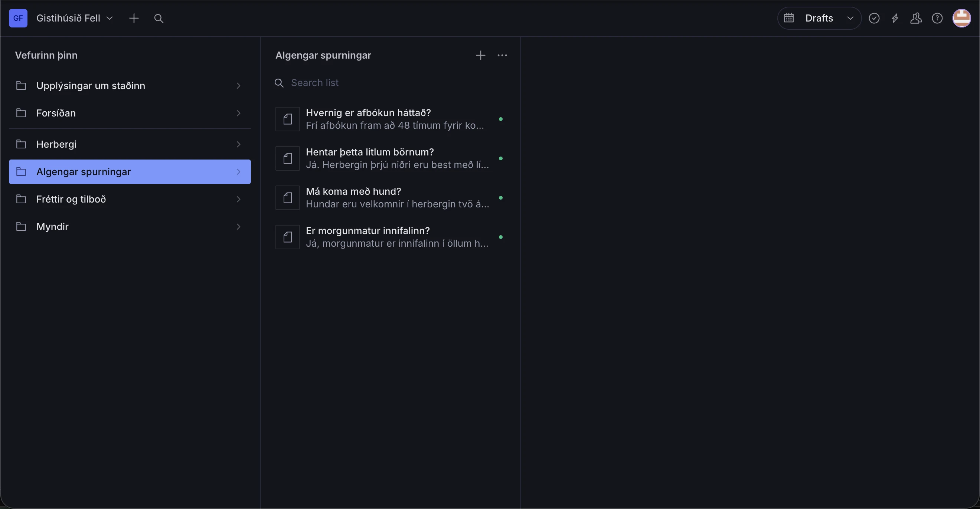
Task: Click the plus icon next to Gistihúsið Fell
Action: [134, 18]
